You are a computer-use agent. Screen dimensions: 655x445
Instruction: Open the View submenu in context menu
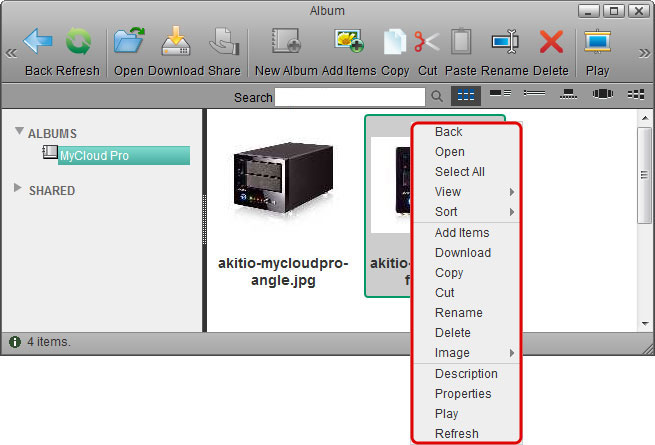449,192
